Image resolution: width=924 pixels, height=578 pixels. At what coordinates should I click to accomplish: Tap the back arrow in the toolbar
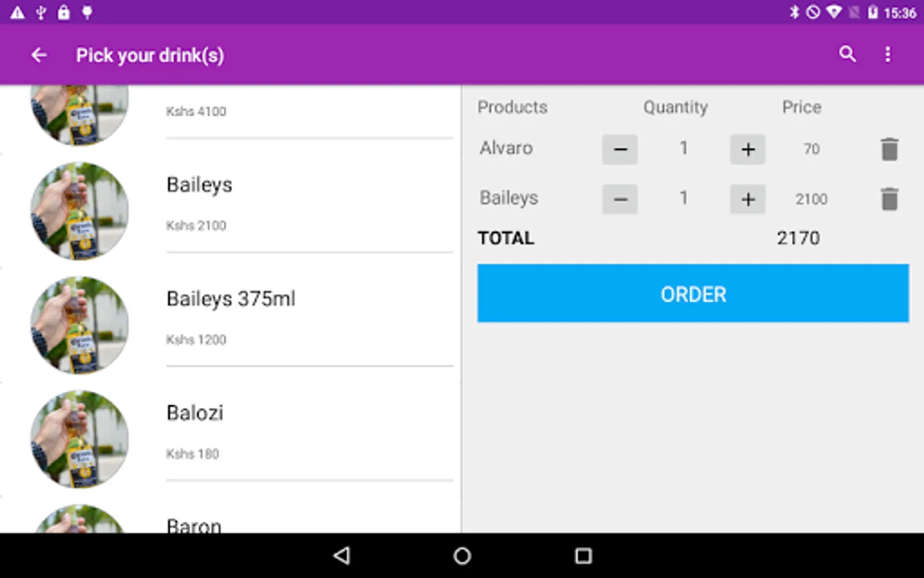point(39,55)
